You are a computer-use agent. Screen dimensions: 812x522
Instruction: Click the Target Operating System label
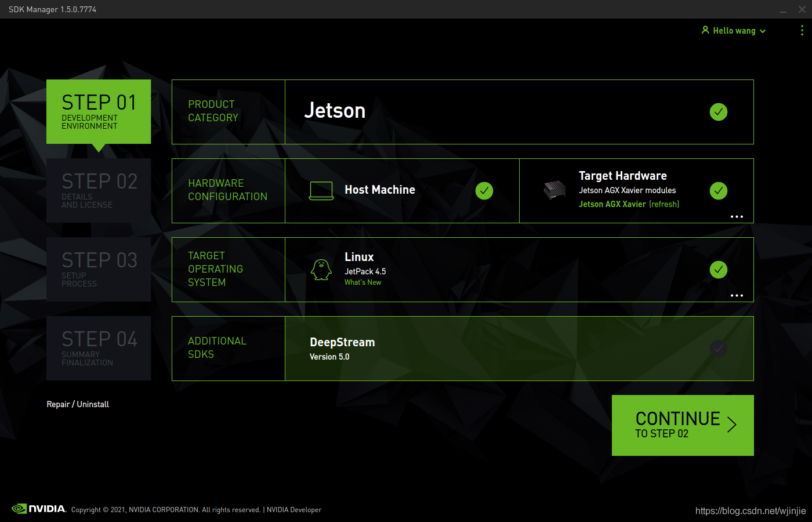pyautogui.click(x=215, y=269)
